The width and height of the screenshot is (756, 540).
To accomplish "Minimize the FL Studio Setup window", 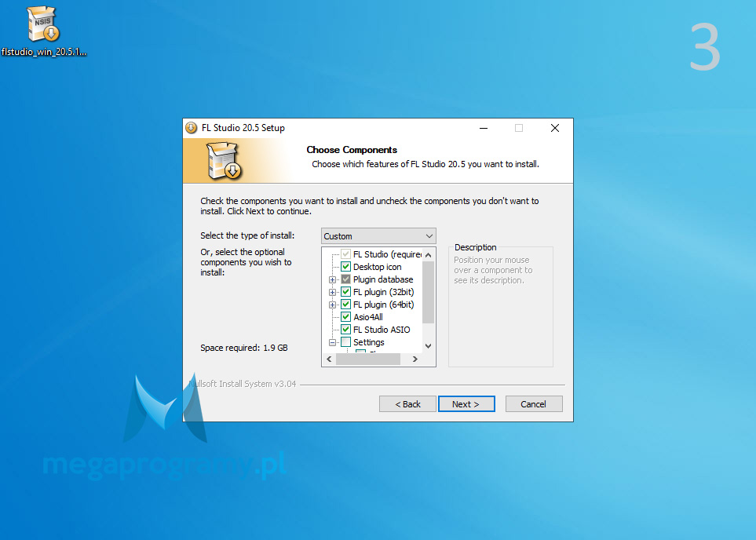I will [484, 128].
